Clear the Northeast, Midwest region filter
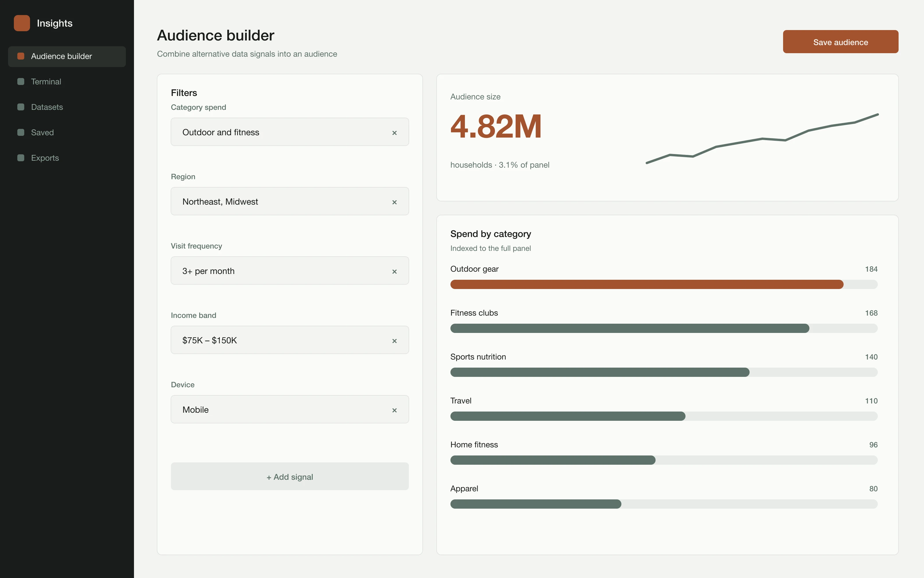This screenshot has height=578, width=924. click(394, 202)
